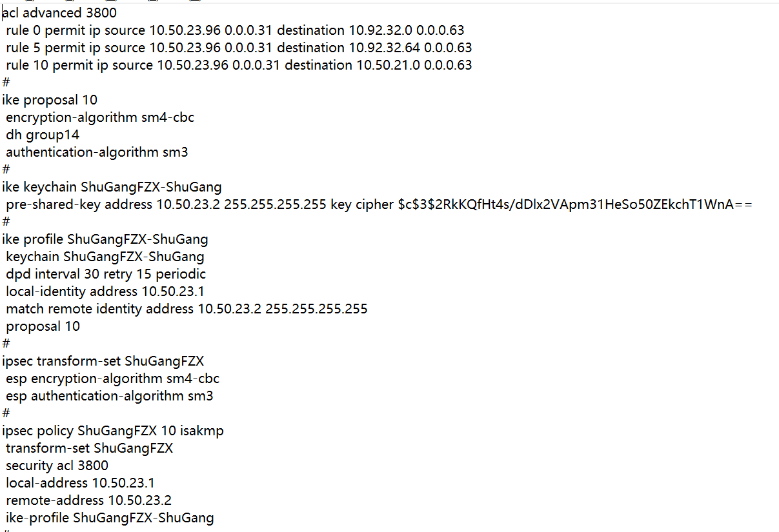Viewport: 779px width, 532px height.
Task: Click 'encryption-algorithm sm4-cbc' under ike proposal
Action: click(100, 117)
